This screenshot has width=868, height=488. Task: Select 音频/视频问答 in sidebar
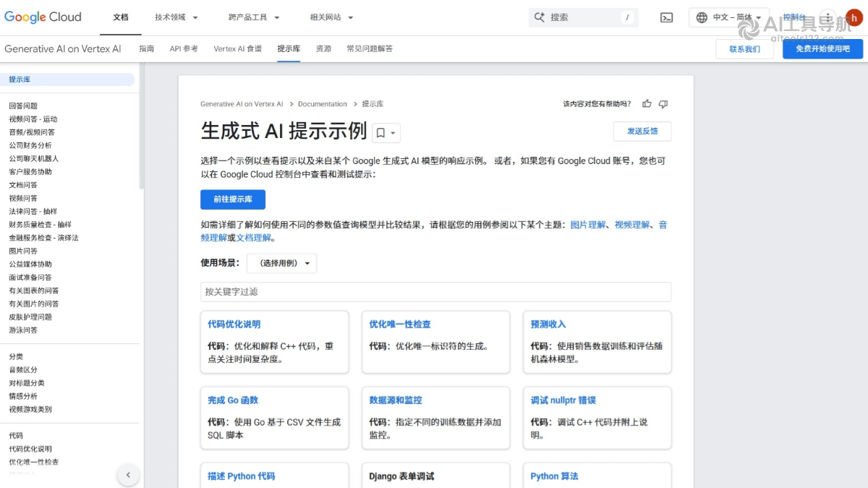[x=32, y=132]
